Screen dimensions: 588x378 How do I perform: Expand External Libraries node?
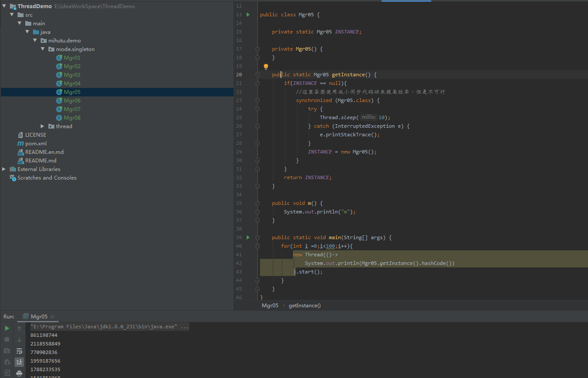[4, 169]
